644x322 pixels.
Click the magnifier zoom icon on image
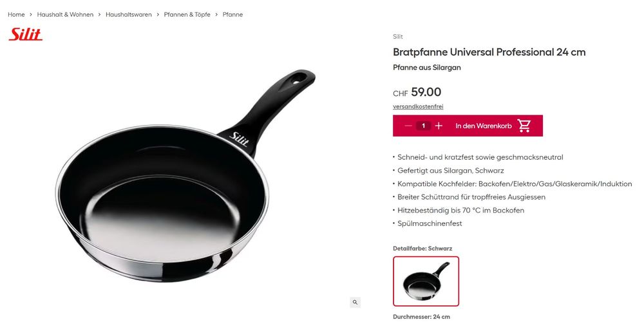355,303
